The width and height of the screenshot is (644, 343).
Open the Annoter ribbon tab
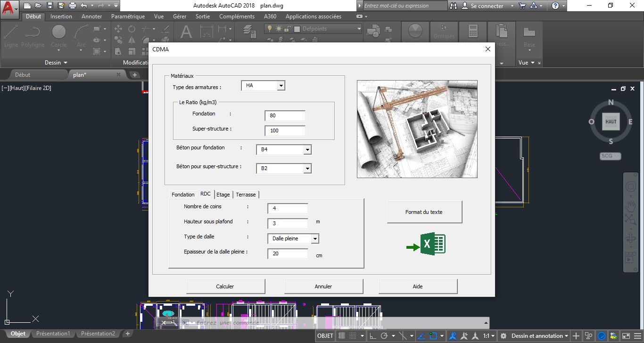pos(91,16)
